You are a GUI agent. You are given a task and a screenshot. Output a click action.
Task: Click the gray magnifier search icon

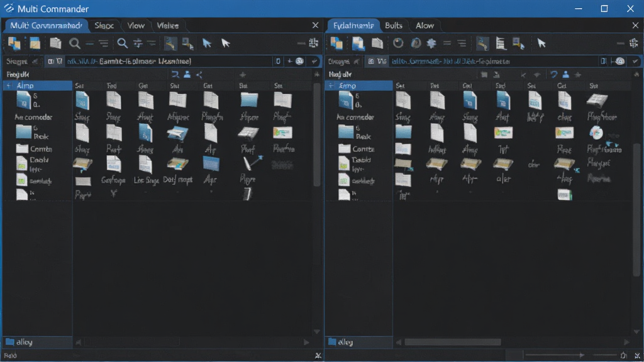74,43
